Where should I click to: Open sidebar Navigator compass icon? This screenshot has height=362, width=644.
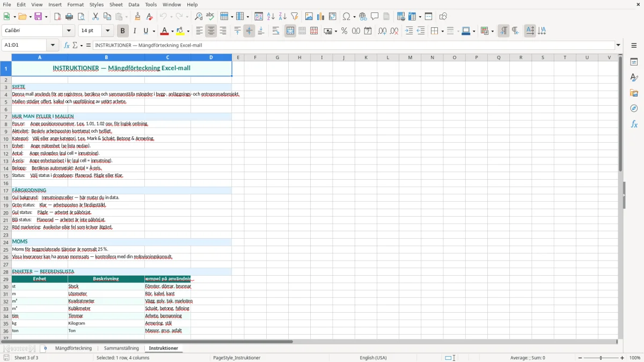(x=634, y=108)
